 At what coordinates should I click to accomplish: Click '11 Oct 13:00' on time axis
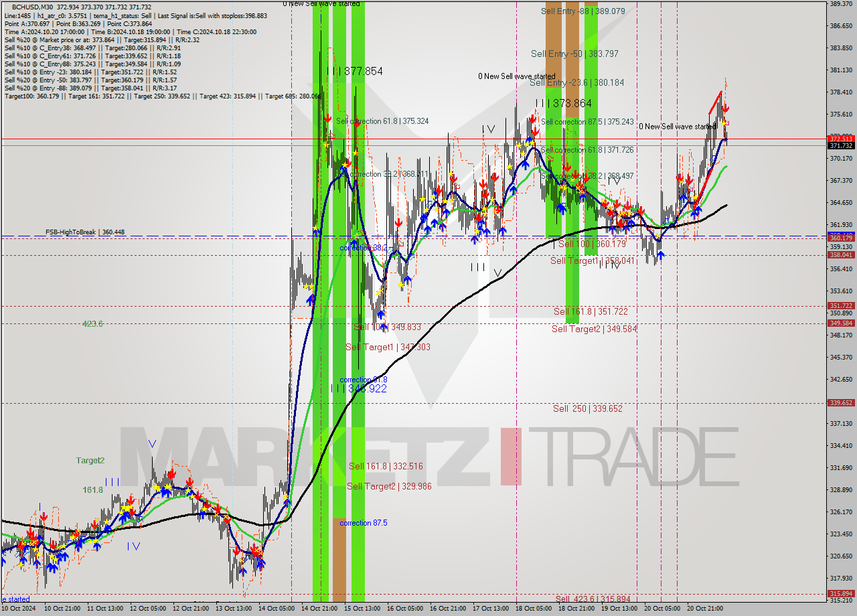click(x=106, y=609)
